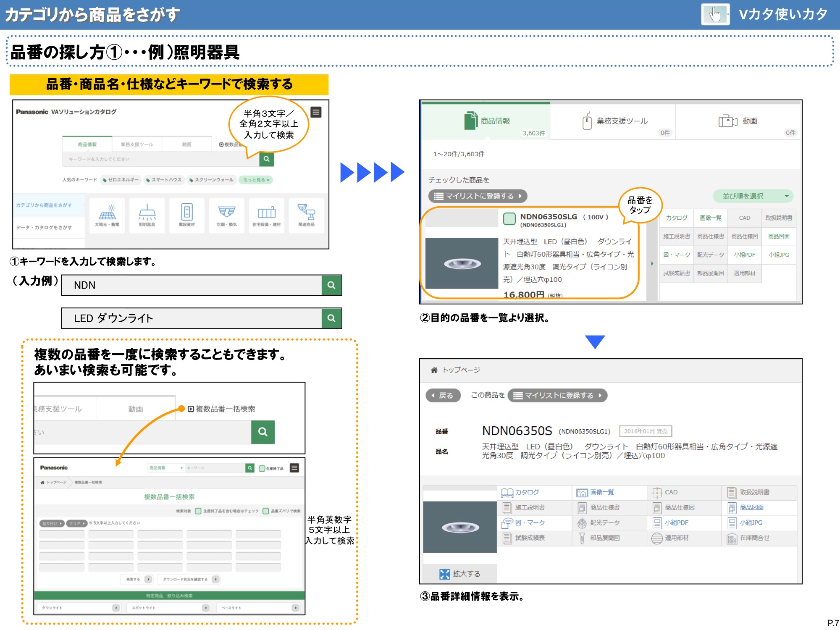Screen dimensions: 840x630
Task: Click the CAD icon on product detail page
Action: pyautogui.click(x=657, y=492)
